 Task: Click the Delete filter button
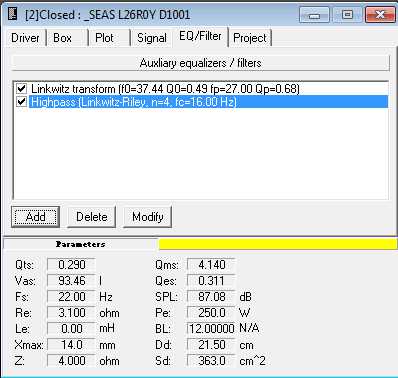pos(92,217)
